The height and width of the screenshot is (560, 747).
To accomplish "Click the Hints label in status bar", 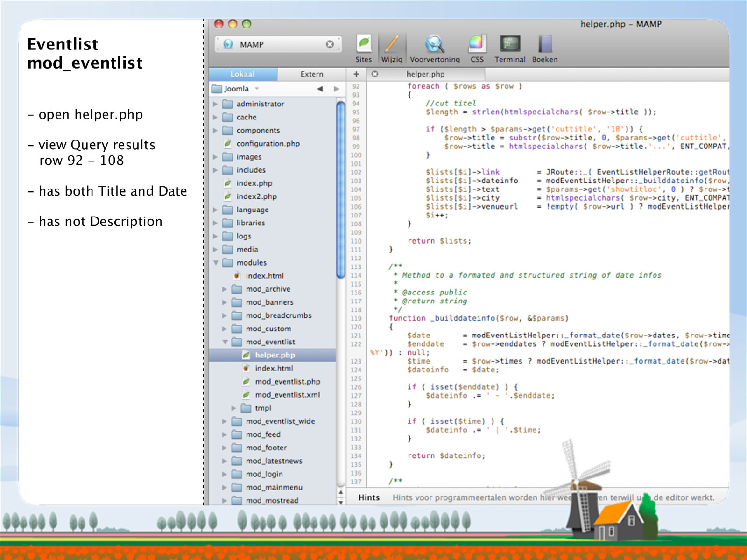I will (369, 497).
